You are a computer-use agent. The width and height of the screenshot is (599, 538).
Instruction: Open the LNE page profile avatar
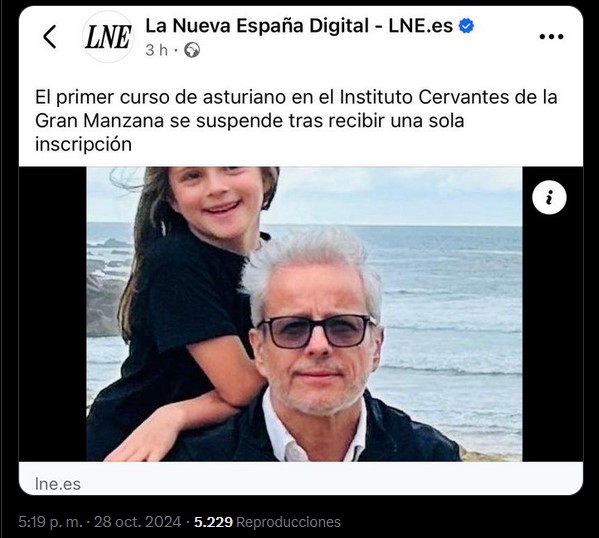point(108,37)
